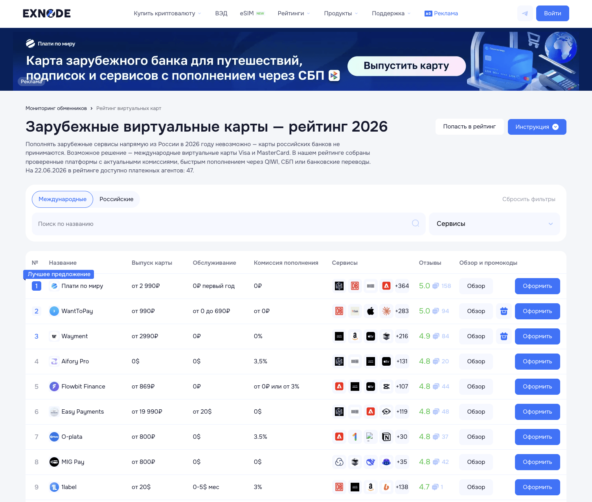The width and height of the screenshot is (592, 502).
Task: Open the ВЭД menu item
Action: tap(221, 14)
